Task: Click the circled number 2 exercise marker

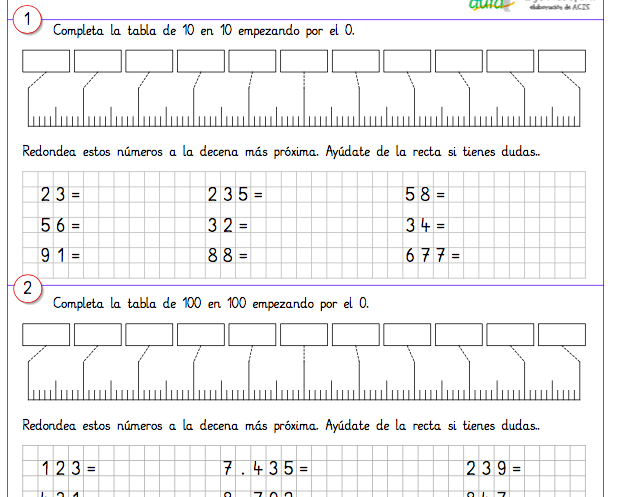Action: (28, 291)
